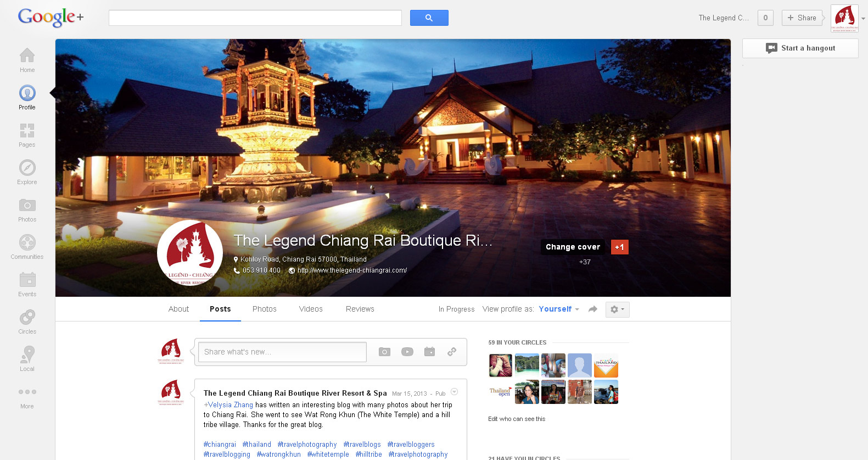Switch to the Videos tab
The image size is (868, 460).
(311, 309)
